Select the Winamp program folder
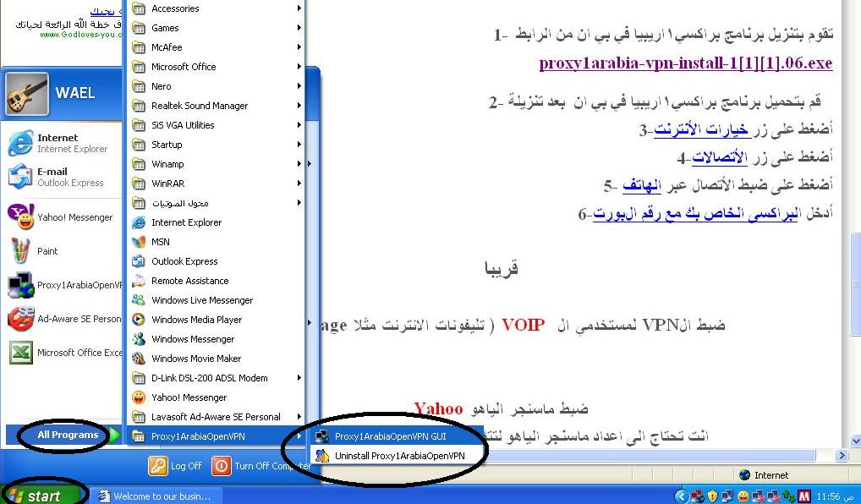The height and width of the screenshot is (504, 861). pyautogui.click(x=217, y=164)
